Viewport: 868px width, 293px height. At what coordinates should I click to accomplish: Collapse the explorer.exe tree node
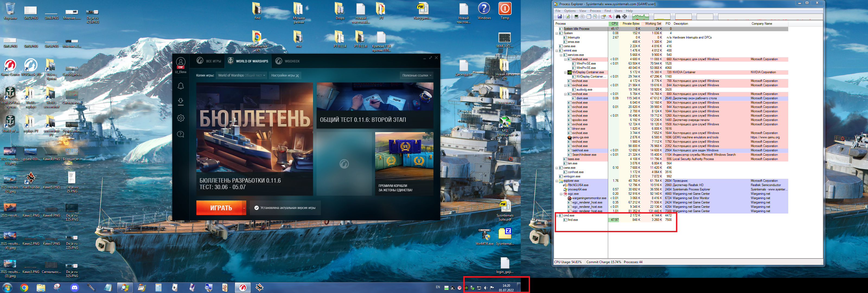[x=557, y=181]
